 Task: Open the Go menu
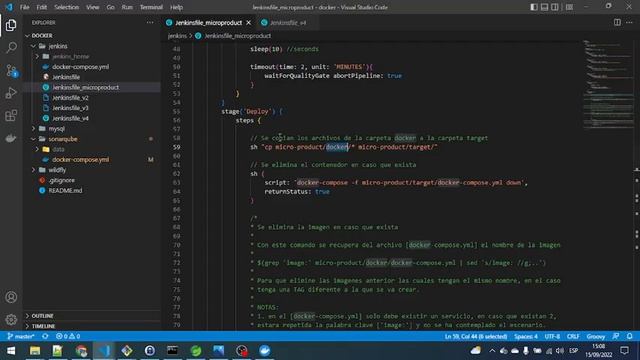(x=111, y=7)
